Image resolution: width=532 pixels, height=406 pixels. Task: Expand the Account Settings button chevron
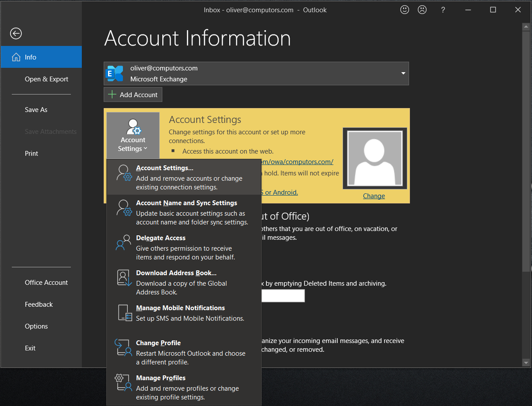(x=145, y=149)
